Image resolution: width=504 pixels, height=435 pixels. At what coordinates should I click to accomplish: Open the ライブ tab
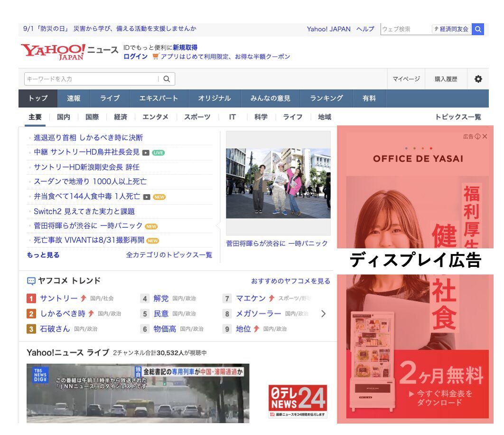click(110, 98)
